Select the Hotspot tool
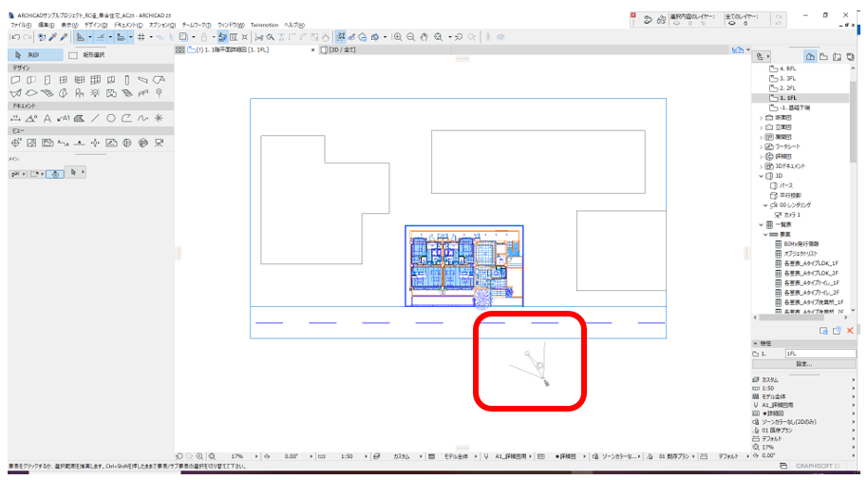This screenshot has height=480, width=868. click(159, 118)
